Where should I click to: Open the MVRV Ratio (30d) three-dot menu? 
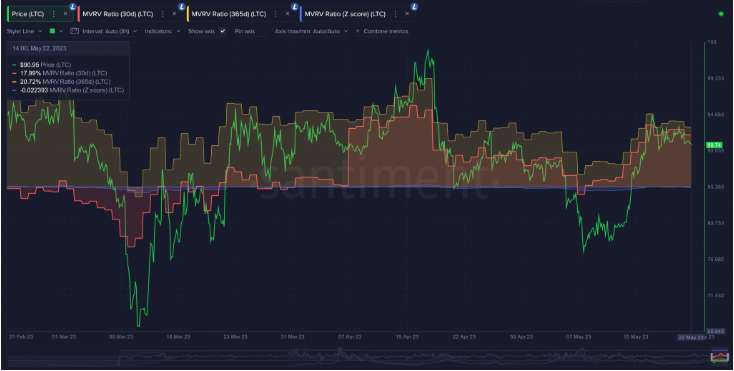pos(162,14)
